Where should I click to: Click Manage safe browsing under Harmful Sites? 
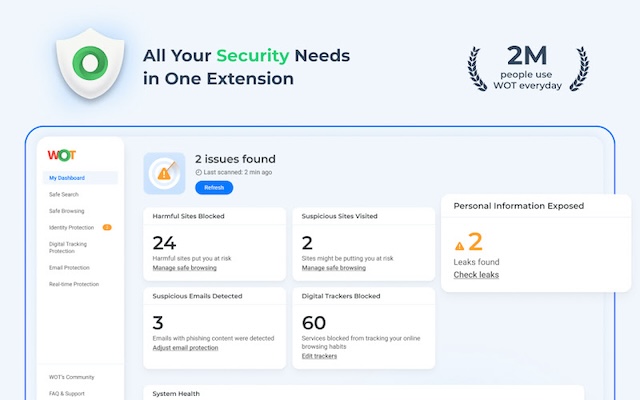(184, 268)
